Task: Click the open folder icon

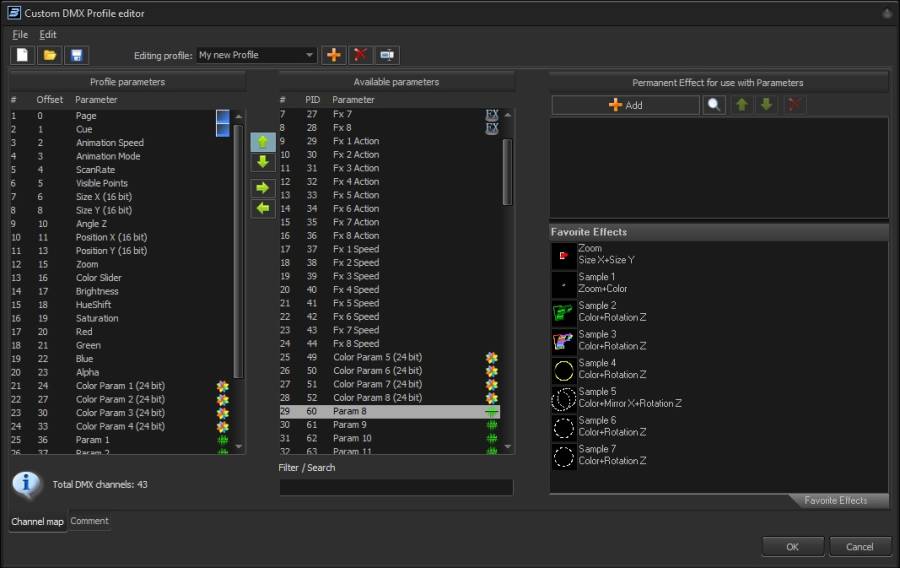Action: coord(49,55)
